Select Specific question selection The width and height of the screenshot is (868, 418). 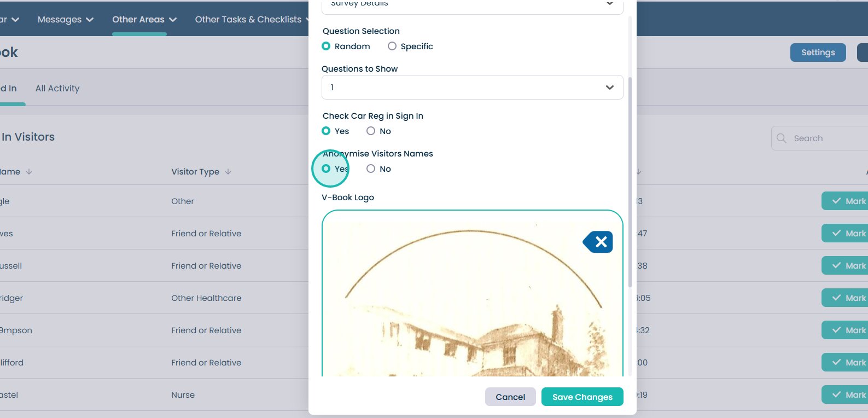click(x=392, y=47)
